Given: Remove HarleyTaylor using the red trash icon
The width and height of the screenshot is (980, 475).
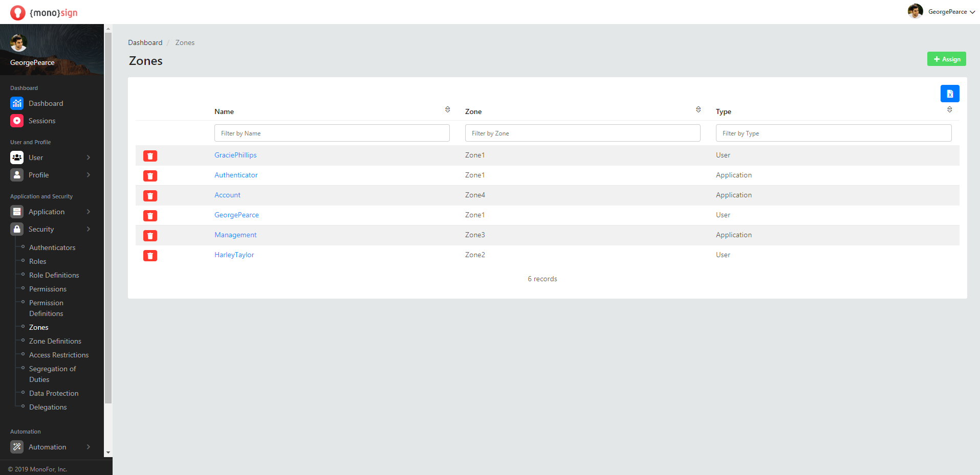Looking at the screenshot, I should pyautogui.click(x=150, y=256).
